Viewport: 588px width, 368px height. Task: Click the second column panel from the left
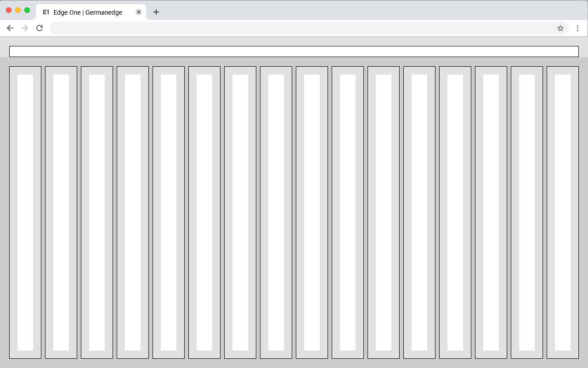(x=61, y=212)
